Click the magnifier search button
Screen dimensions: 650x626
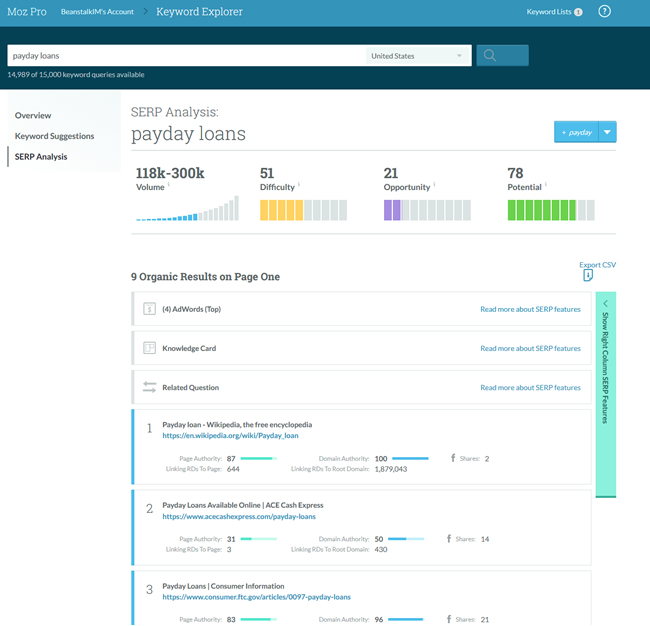[502, 56]
